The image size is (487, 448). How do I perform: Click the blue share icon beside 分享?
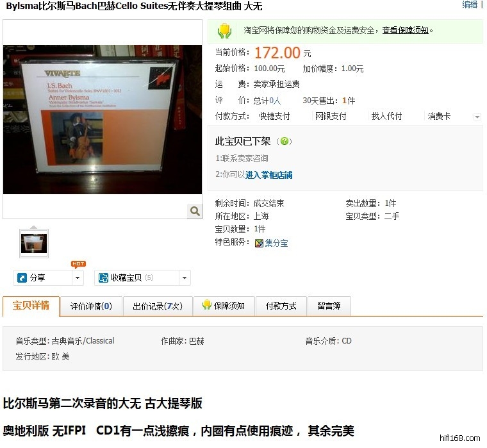tap(22, 278)
